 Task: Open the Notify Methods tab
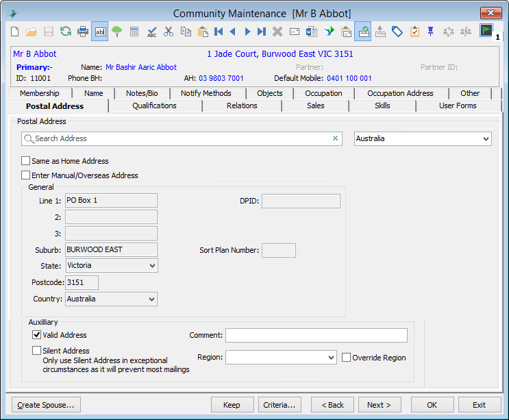[206, 93]
